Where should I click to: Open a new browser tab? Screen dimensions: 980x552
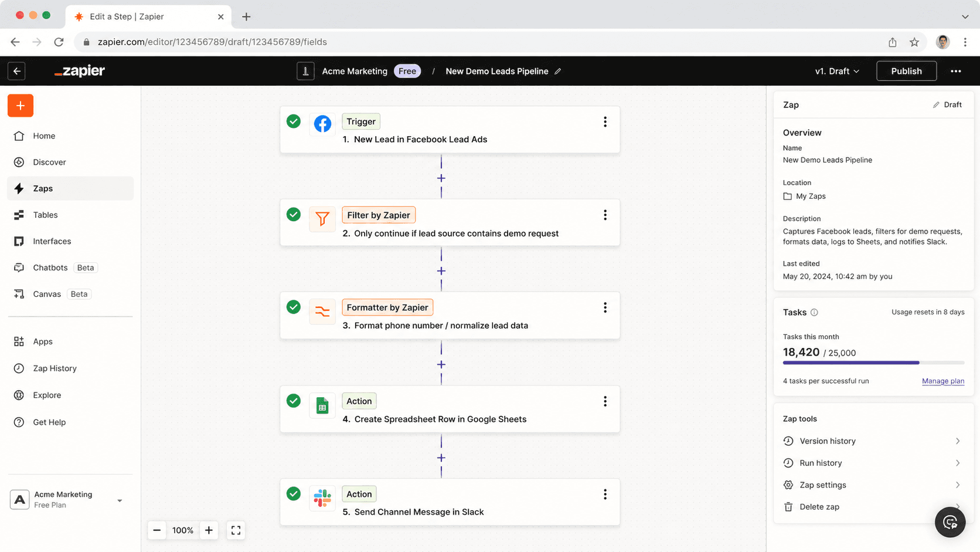point(246,16)
